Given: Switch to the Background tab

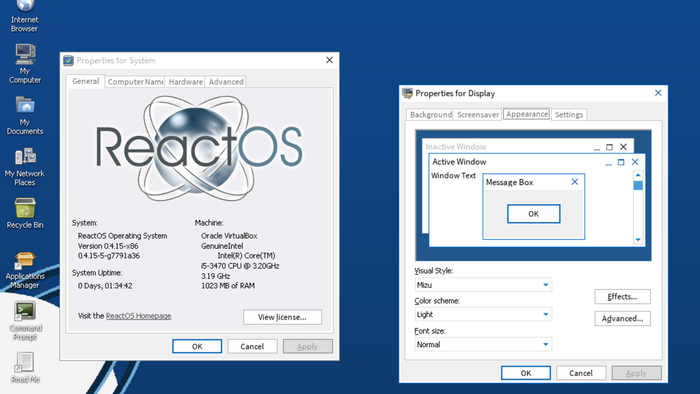Looking at the screenshot, I should coord(430,115).
